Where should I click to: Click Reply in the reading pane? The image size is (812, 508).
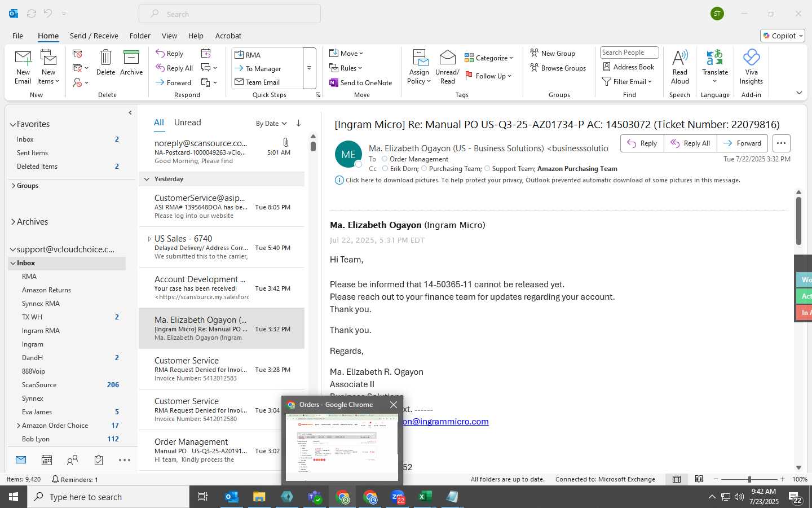642,143
